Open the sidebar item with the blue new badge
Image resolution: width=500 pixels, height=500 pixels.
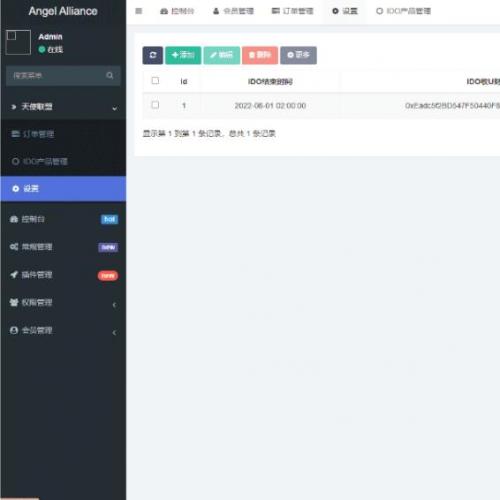click(63, 247)
